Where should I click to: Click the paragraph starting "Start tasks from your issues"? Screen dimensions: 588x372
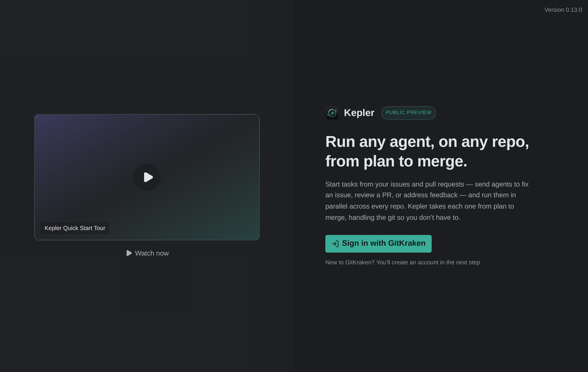pos(427,201)
